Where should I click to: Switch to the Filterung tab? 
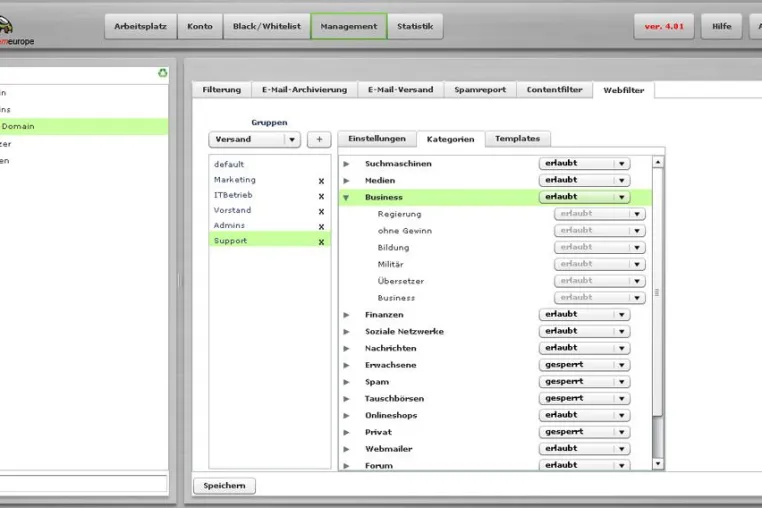[222, 90]
